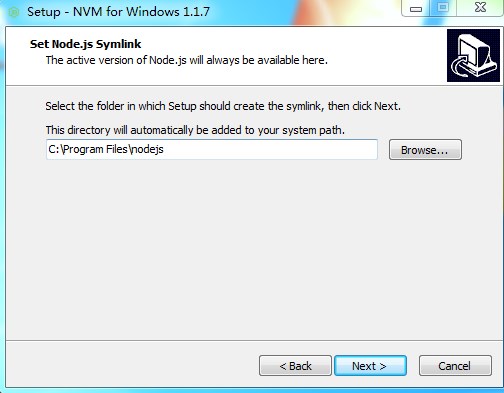This screenshot has height=393, width=504.
Task: Click the installer computer icon in header
Action: click(x=473, y=55)
